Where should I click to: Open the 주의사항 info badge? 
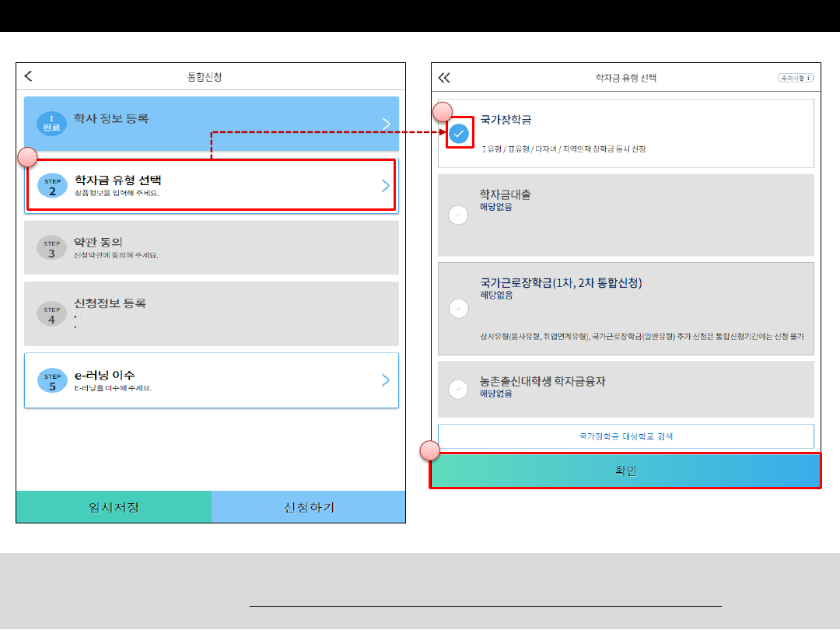796,78
